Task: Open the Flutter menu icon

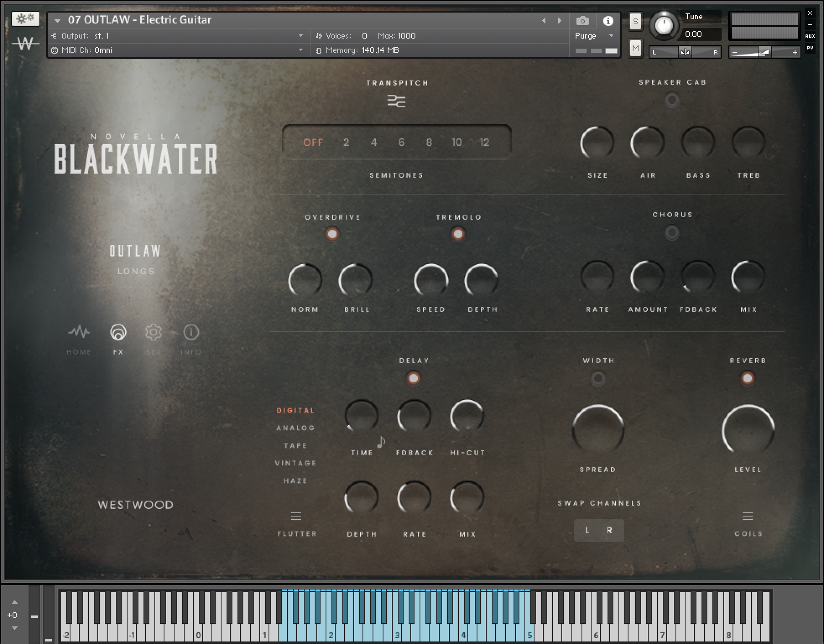Action: [x=296, y=516]
